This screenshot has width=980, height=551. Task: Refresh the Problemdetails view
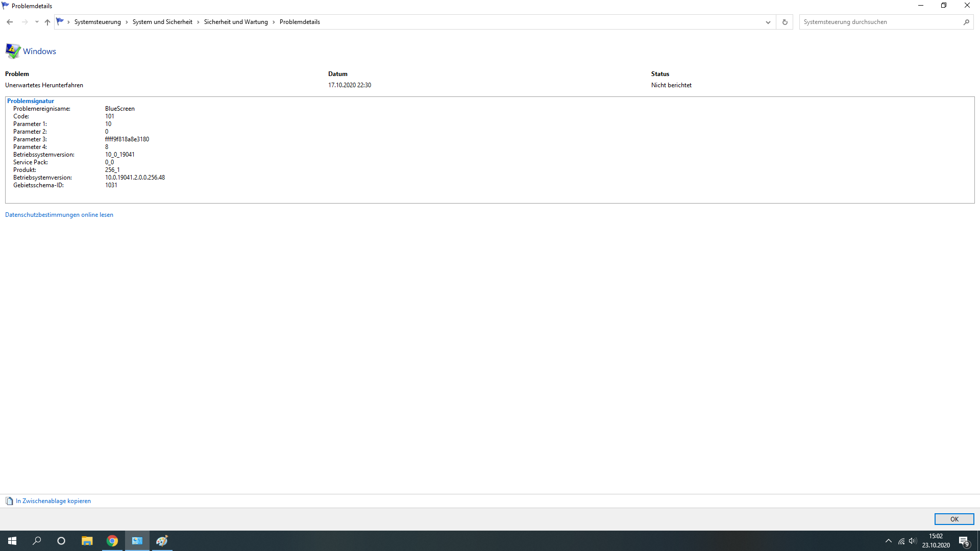point(785,22)
